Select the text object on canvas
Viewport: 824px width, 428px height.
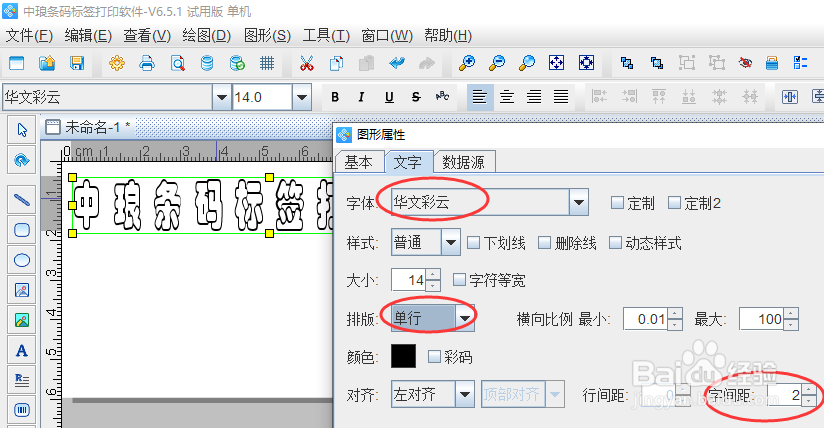click(x=202, y=205)
